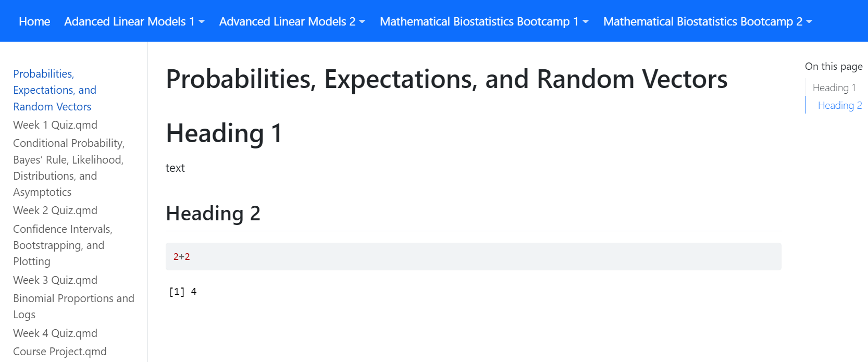
Task: Open Probabilities, Expectations sidebar page
Action: coord(54,90)
